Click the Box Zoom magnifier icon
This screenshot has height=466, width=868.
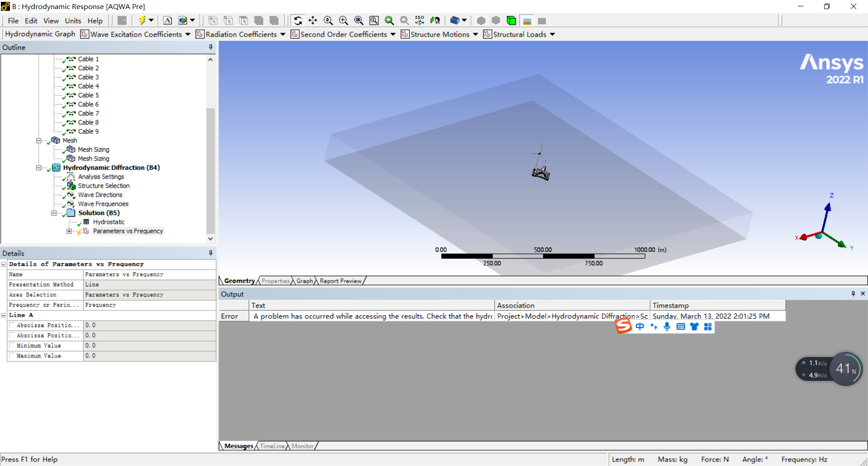(x=374, y=20)
